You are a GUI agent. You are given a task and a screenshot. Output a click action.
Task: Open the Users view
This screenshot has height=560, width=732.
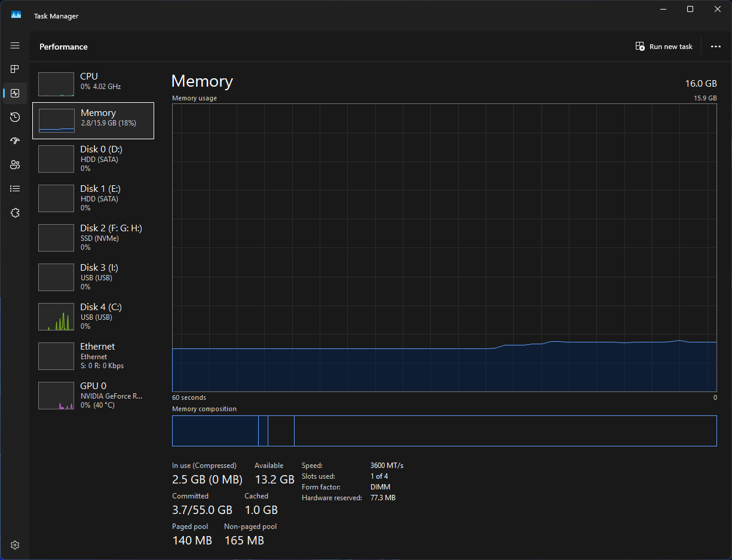pyautogui.click(x=14, y=164)
